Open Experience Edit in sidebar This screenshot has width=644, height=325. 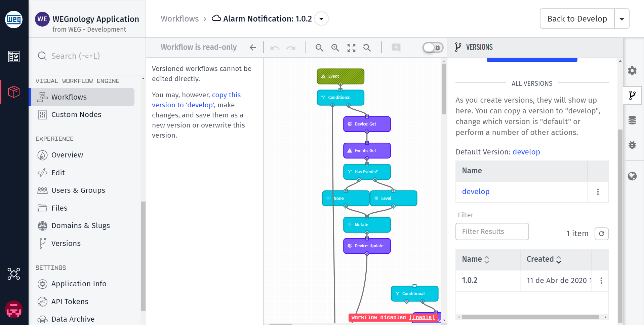[58, 173]
